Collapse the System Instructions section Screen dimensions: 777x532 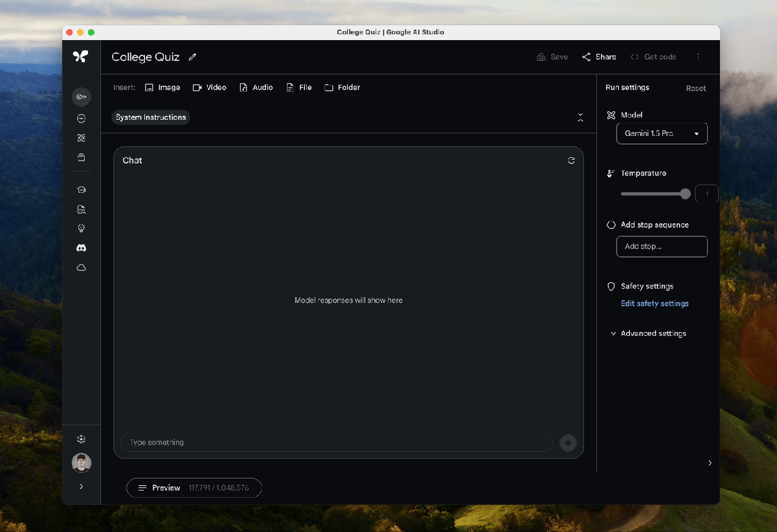click(x=580, y=117)
